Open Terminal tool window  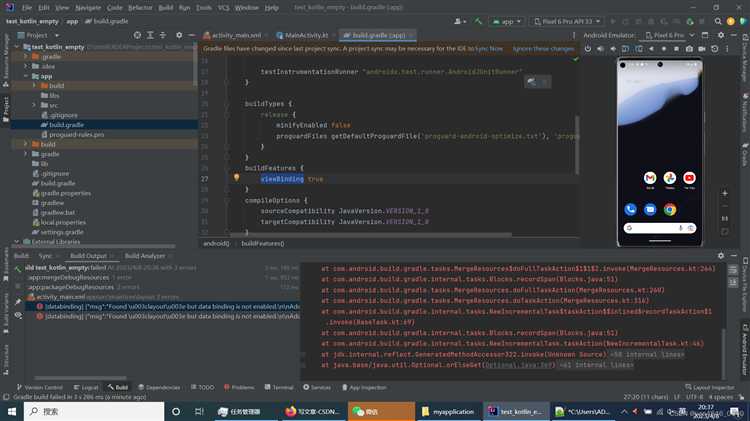pos(279,387)
